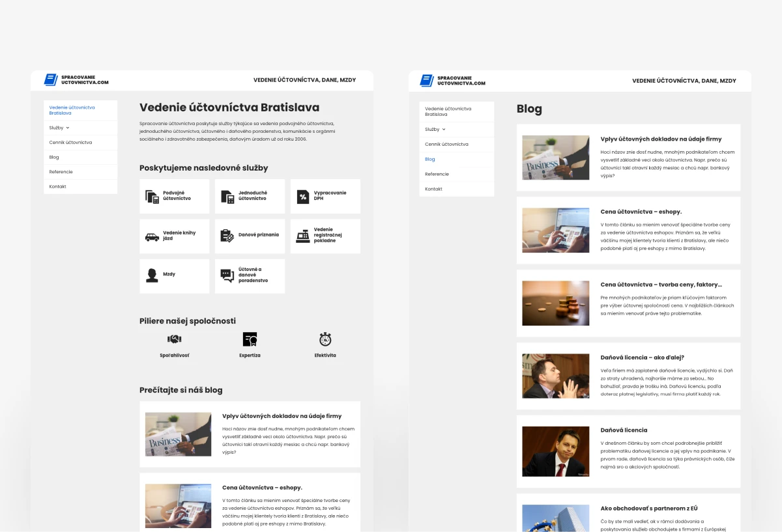Click Business newspaper thumbnail on Blog page

click(x=556, y=158)
